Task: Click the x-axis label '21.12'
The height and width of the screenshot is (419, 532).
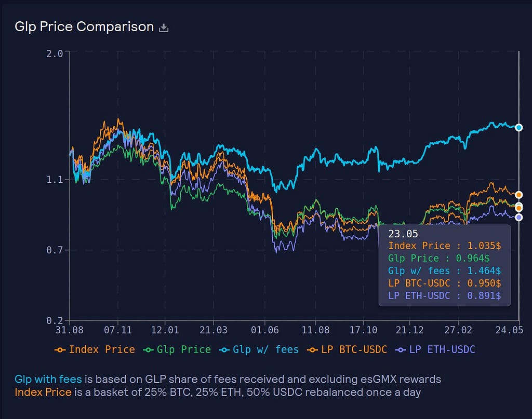Action: coord(409,330)
